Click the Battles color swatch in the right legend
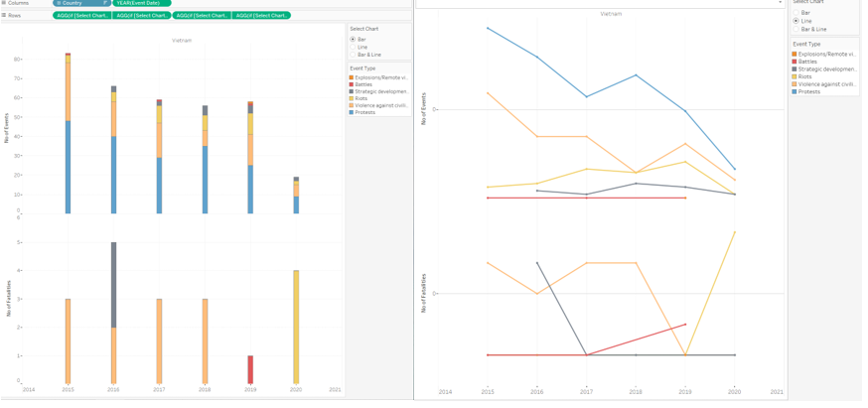The width and height of the screenshot is (868, 408). click(795, 62)
